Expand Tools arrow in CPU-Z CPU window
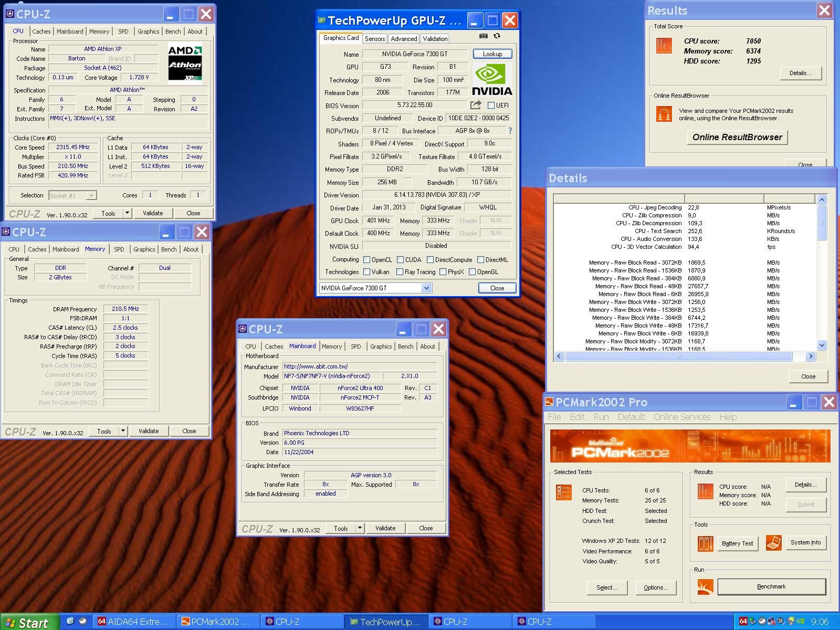840x630 pixels. (127, 213)
